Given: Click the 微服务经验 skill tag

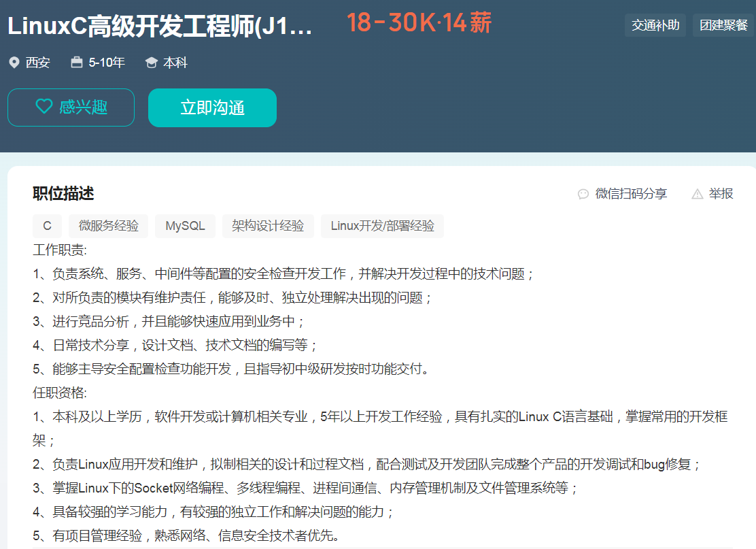Looking at the screenshot, I should pos(109,226).
